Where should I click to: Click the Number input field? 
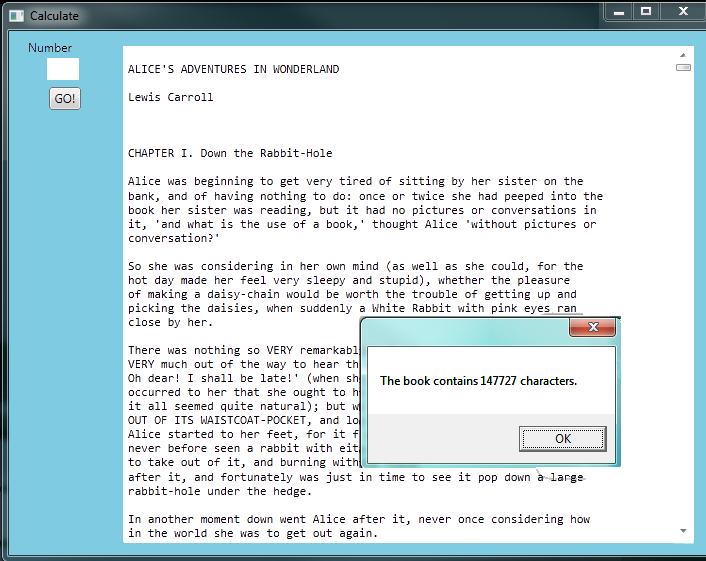[x=63, y=69]
